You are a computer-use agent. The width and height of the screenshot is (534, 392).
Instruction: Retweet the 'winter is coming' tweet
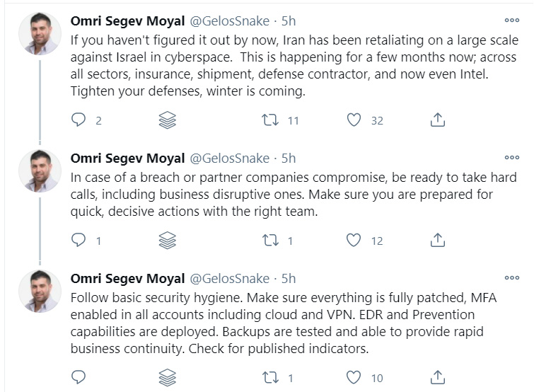(268, 120)
